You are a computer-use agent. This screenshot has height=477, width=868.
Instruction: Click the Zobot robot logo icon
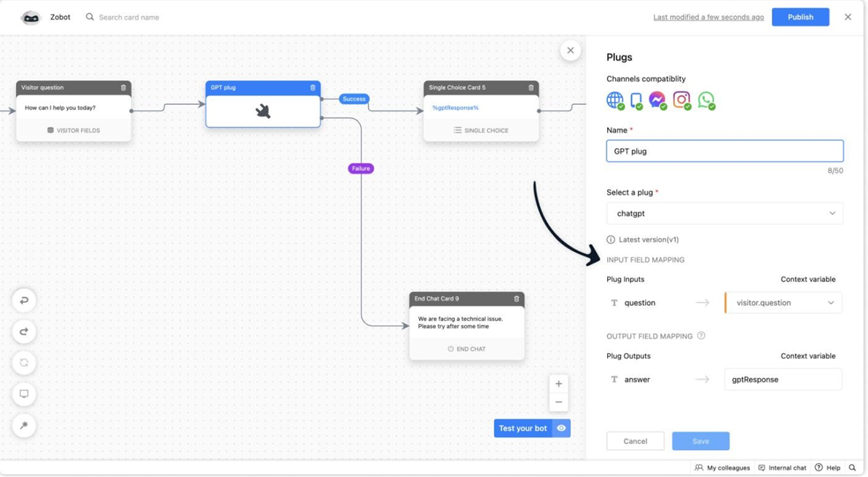point(31,17)
